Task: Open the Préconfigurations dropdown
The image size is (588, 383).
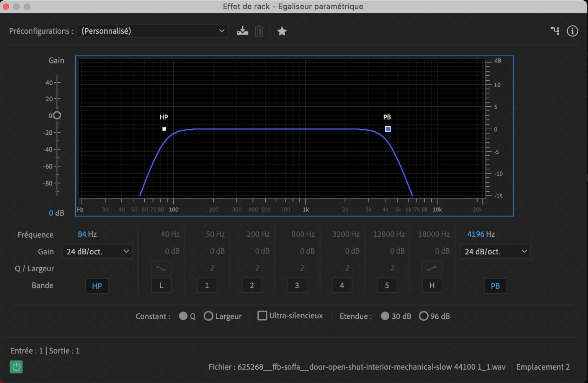Action: click(152, 31)
